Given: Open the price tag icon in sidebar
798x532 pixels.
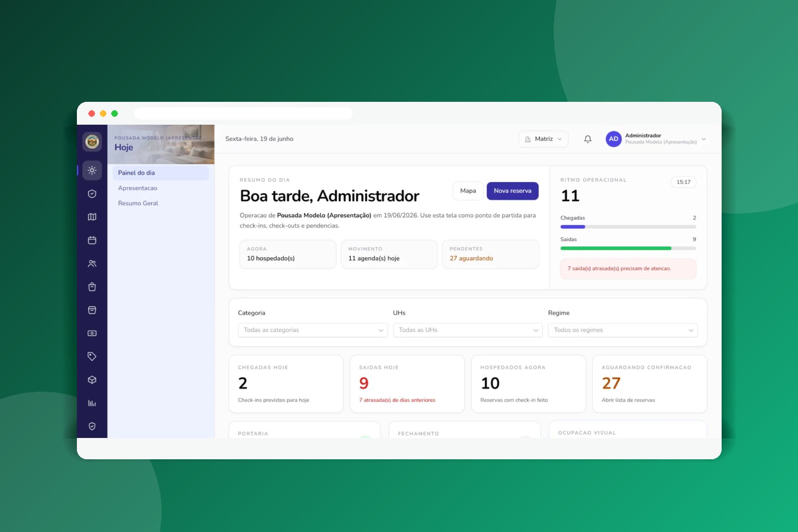Looking at the screenshot, I should [x=92, y=356].
